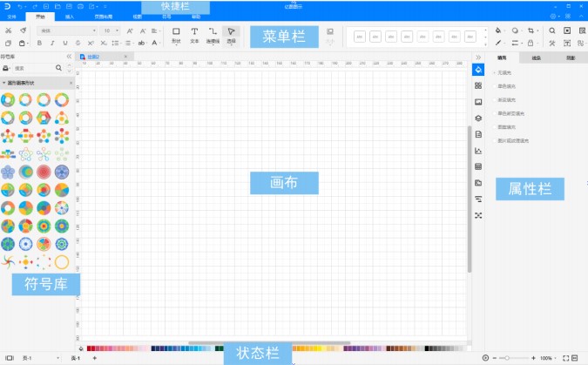Redo the last action
Screen dimensions: 588x365
pos(35,6)
